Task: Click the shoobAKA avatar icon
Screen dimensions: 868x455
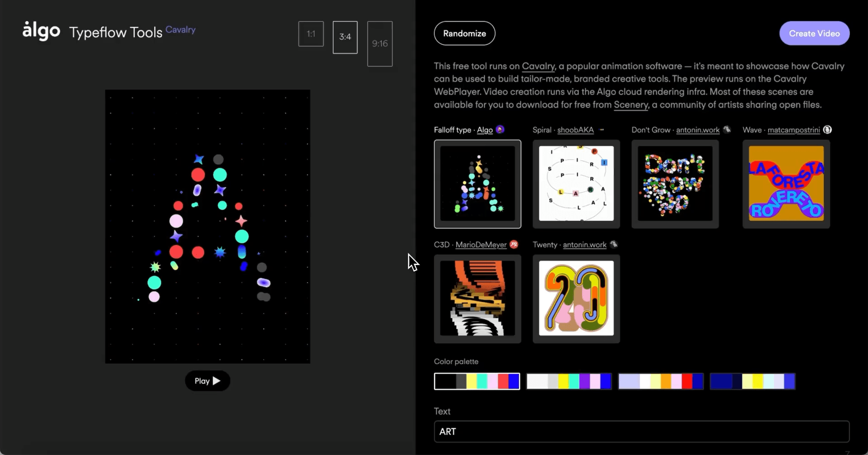Action: coord(601,129)
